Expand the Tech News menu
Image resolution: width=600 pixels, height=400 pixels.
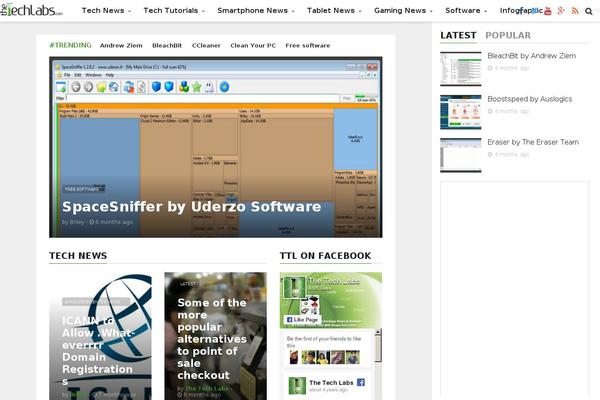click(106, 11)
